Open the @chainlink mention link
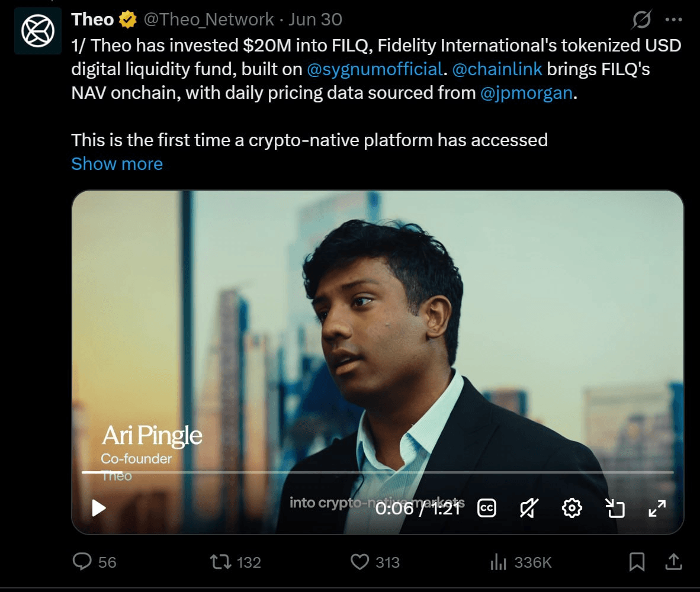Image resolution: width=700 pixels, height=592 pixels. click(497, 69)
